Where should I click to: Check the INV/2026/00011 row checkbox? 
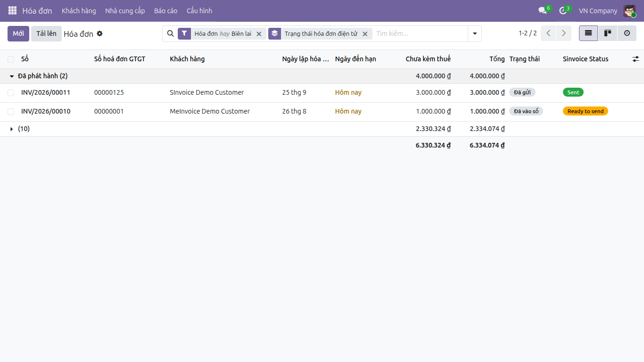(11, 93)
